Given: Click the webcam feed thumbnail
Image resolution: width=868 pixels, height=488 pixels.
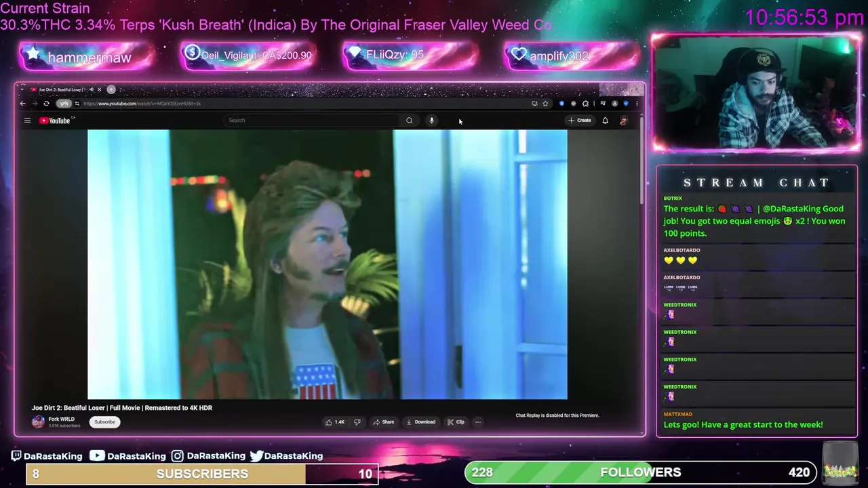Looking at the screenshot, I should coord(756,93).
